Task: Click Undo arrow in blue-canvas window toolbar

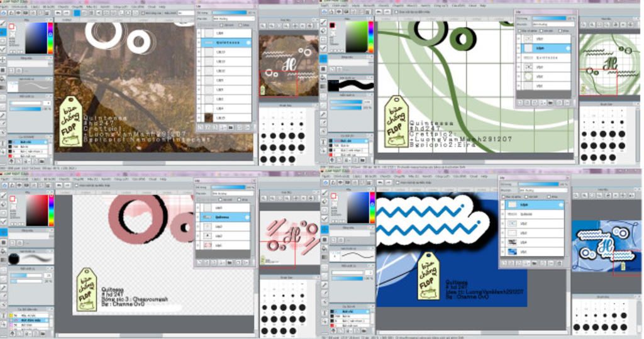Action: pos(380,182)
